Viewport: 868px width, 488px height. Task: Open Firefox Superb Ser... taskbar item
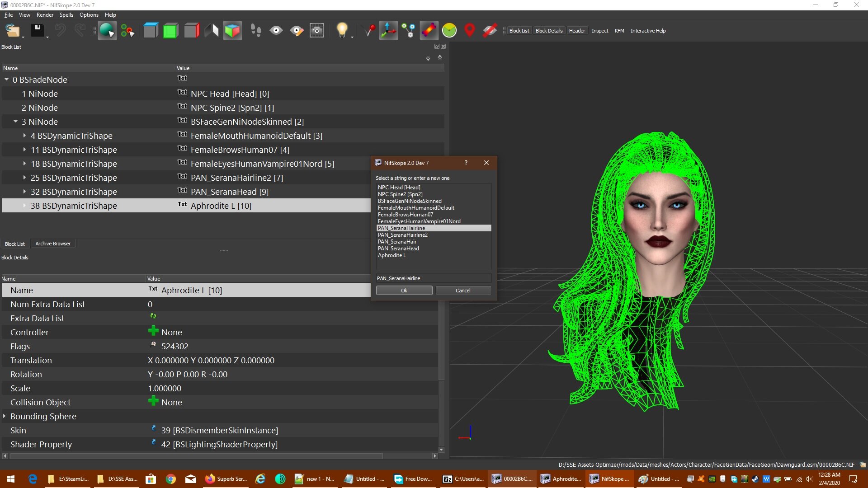(x=226, y=479)
